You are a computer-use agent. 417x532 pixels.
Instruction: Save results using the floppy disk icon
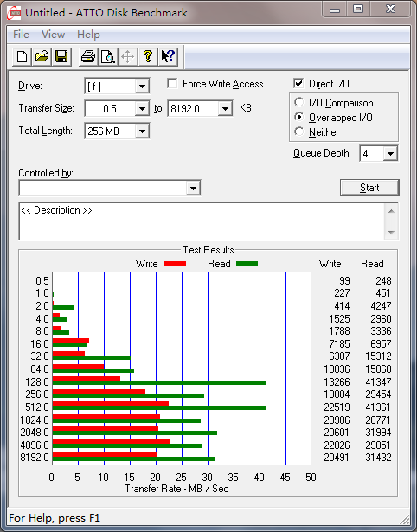click(x=61, y=56)
